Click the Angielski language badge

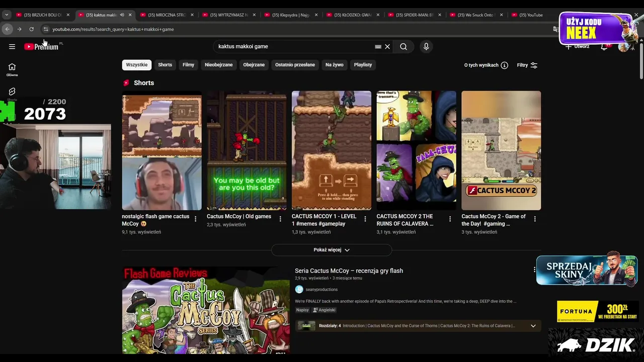point(324,310)
